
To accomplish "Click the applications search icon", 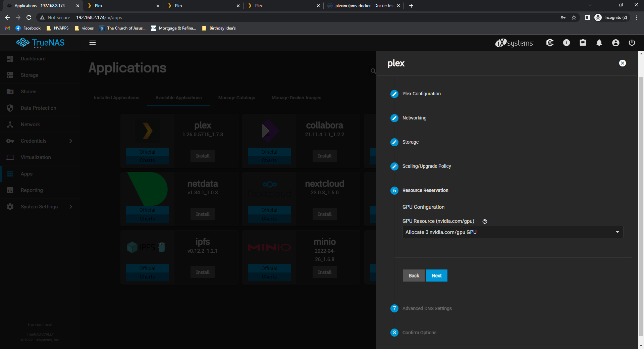I will tap(373, 71).
